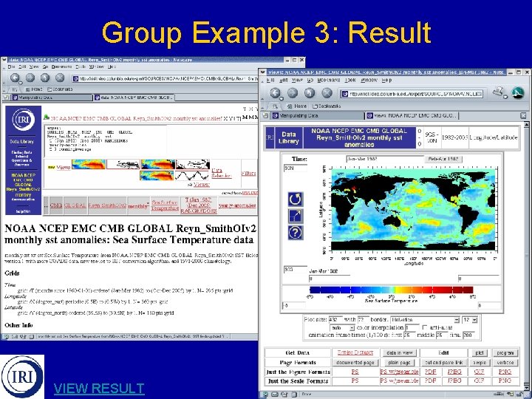Click IRI logo in rear window sidebar

click(24, 120)
